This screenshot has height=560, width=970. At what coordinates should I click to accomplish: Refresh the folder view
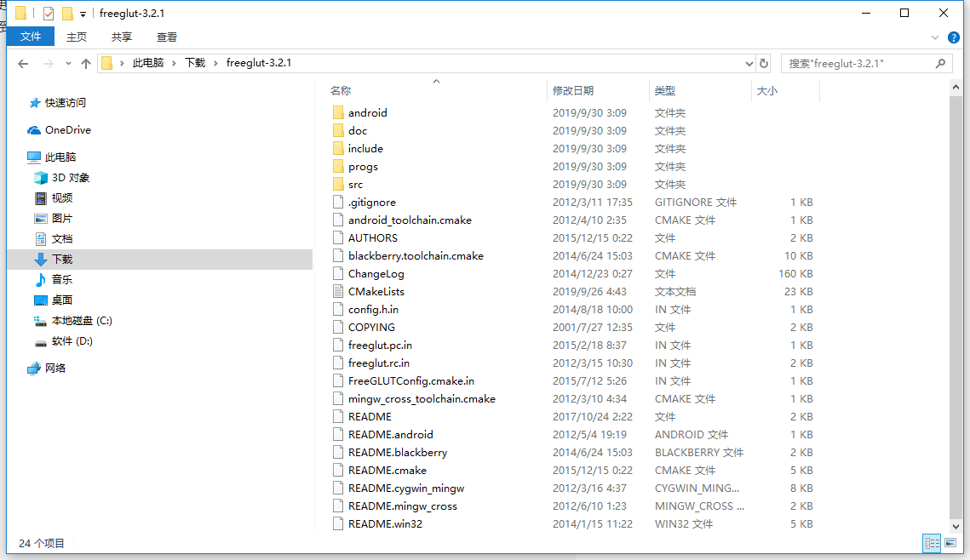[x=764, y=64]
